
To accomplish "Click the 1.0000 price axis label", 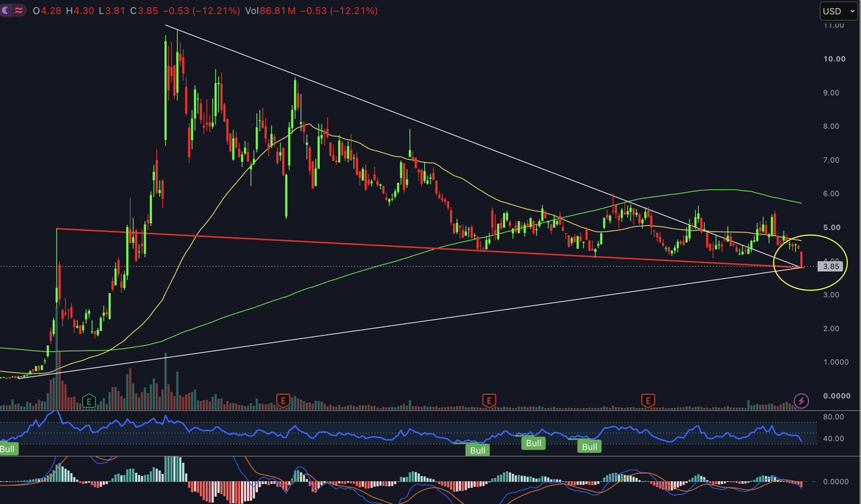I will [x=835, y=362].
